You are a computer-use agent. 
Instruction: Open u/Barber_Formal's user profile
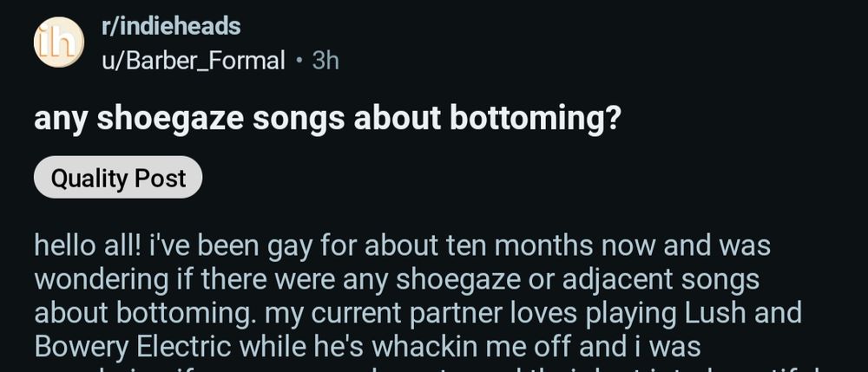click(x=194, y=61)
